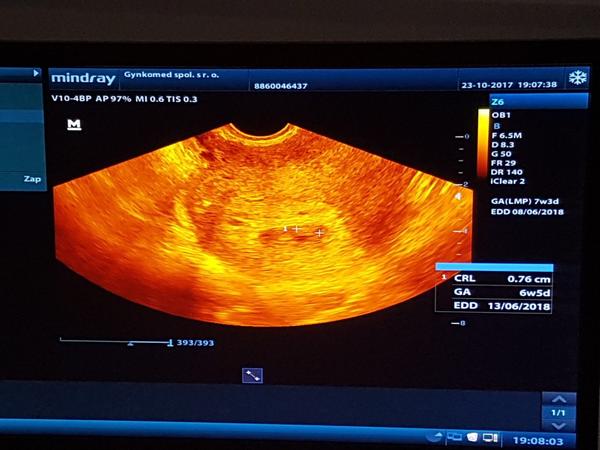Click the Zap label in left panel
The height and width of the screenshot is (450, 600).
click(32, 180)
